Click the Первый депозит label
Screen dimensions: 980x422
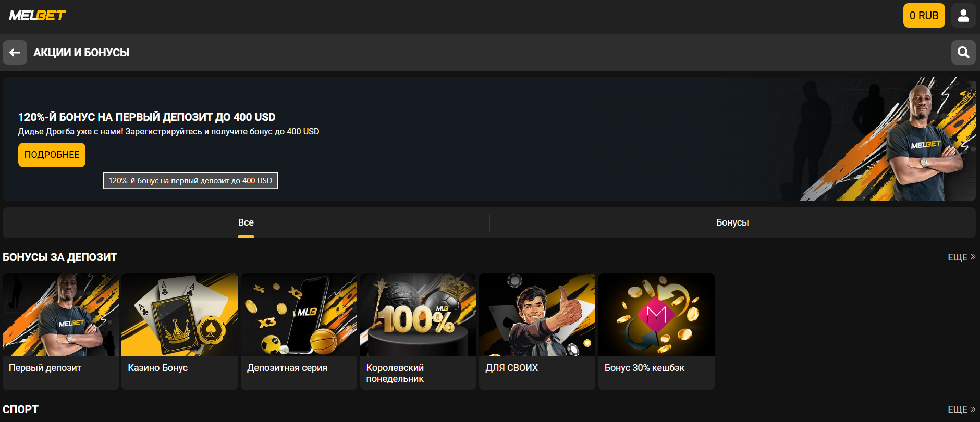click(45, 368)
